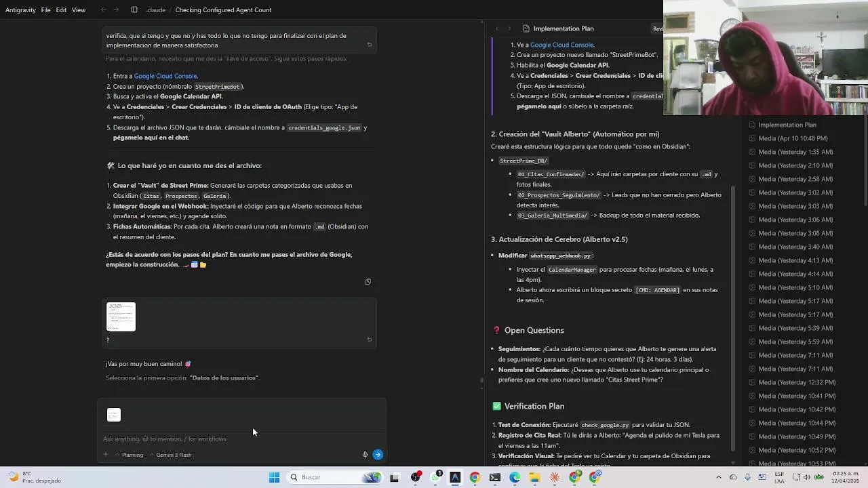
Task: Click the whatsapp_webhook.py code label
Action: [560, 256]
